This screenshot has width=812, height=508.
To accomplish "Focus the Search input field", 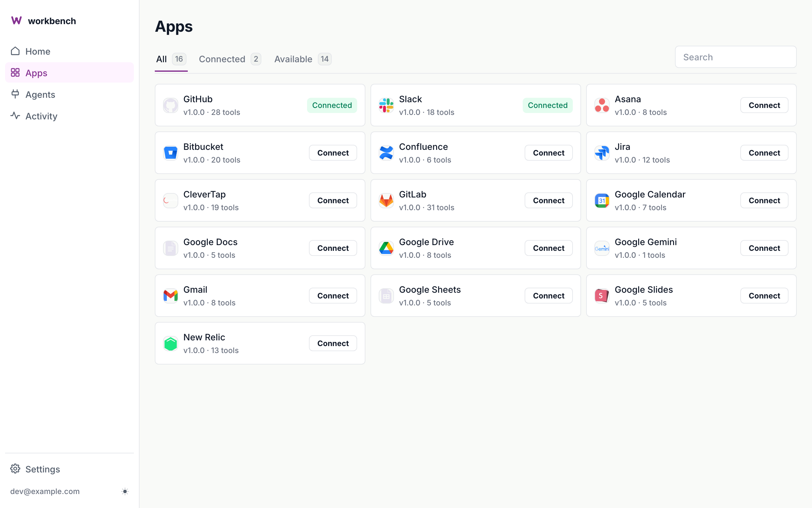I will click(x=736, y=57).
